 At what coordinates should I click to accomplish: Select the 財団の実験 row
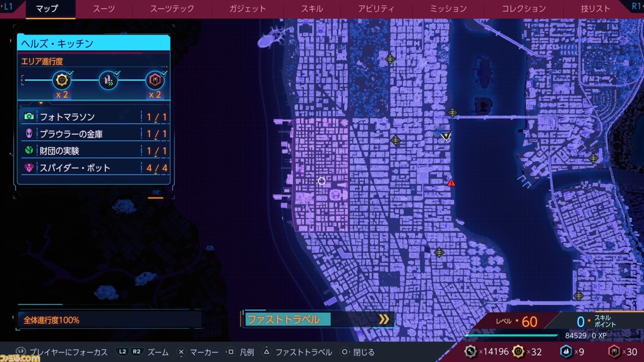click(x=94, y=150)
